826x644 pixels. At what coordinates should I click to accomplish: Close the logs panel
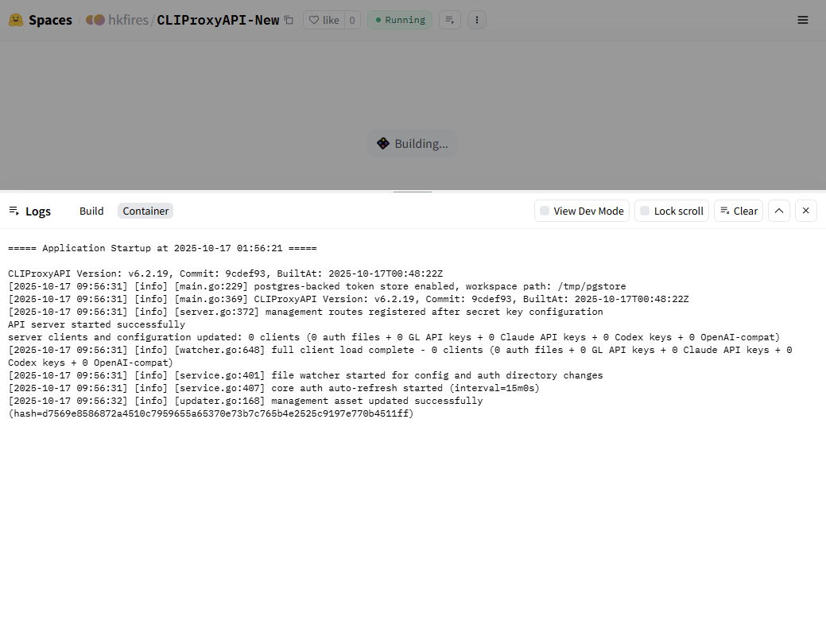805,211
